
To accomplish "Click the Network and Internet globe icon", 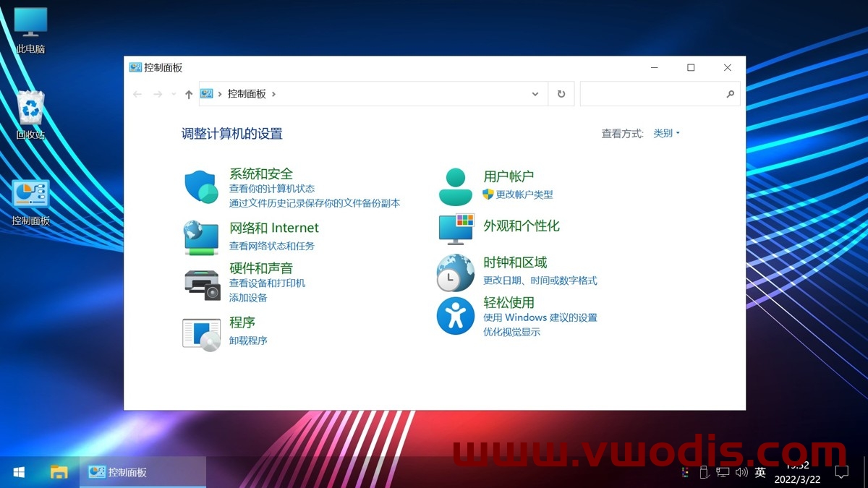I will click(x=201, y=235).
